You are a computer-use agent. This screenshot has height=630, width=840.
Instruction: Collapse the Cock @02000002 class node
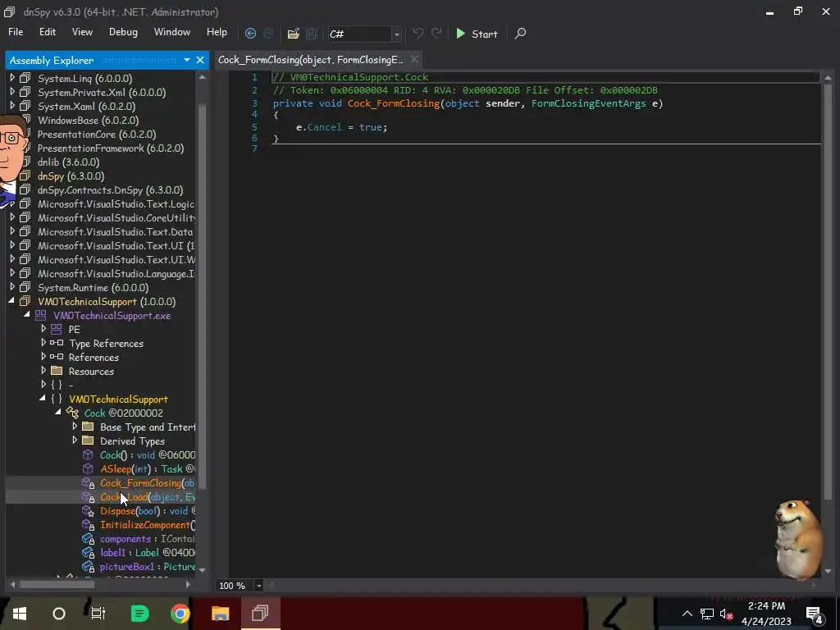coord(58,413)
